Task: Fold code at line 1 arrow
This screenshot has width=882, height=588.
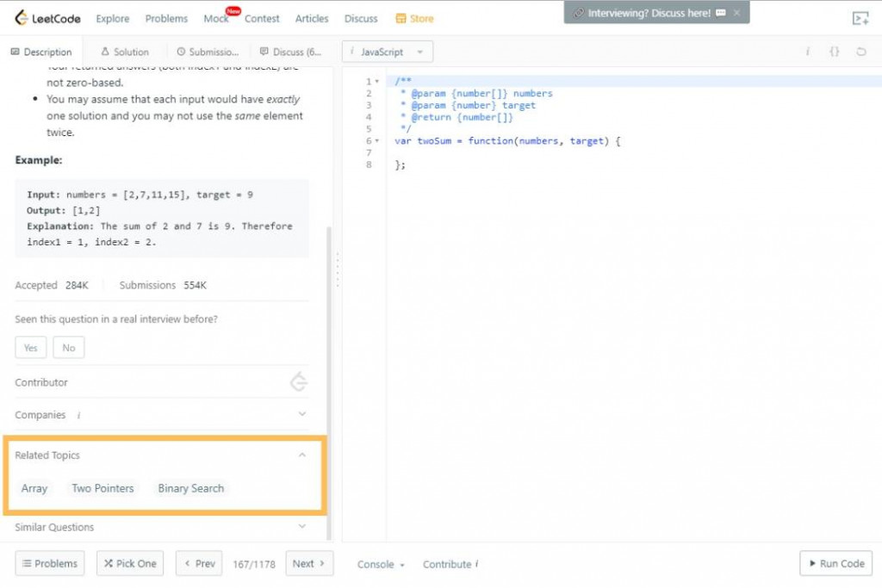Action: pyautogui.click(x=377, y=82)
